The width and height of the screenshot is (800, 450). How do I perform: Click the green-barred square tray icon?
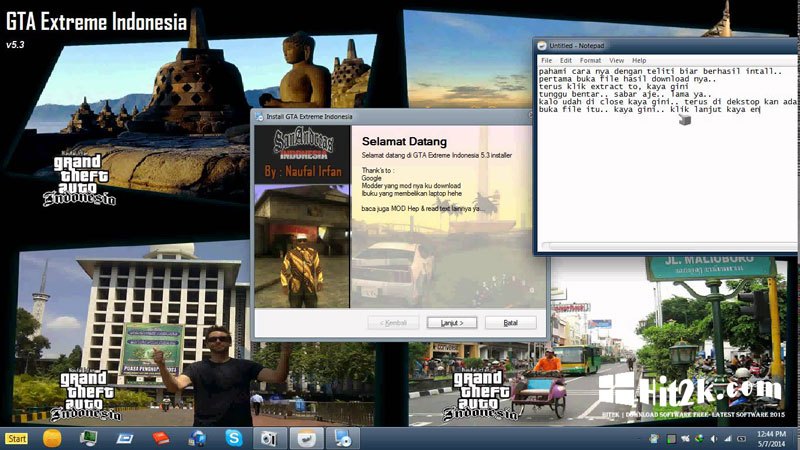pos(671,439)
